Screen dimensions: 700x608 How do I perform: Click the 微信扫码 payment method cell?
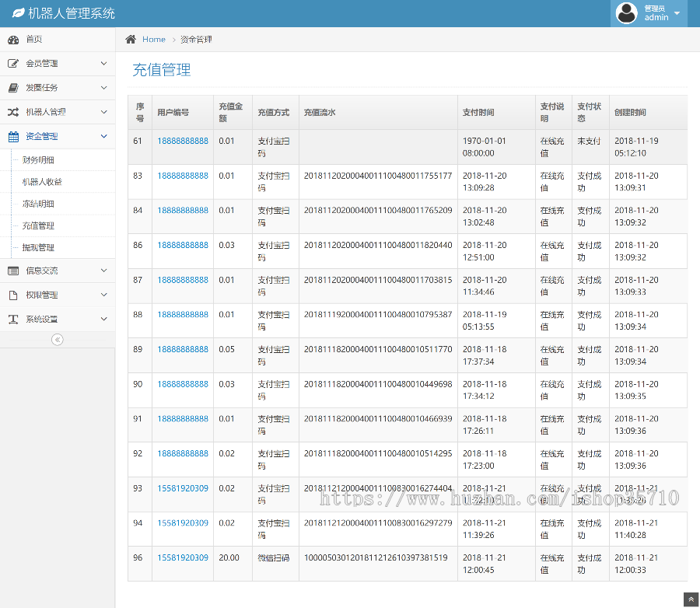pyautogui.click(x=273, y=558)
